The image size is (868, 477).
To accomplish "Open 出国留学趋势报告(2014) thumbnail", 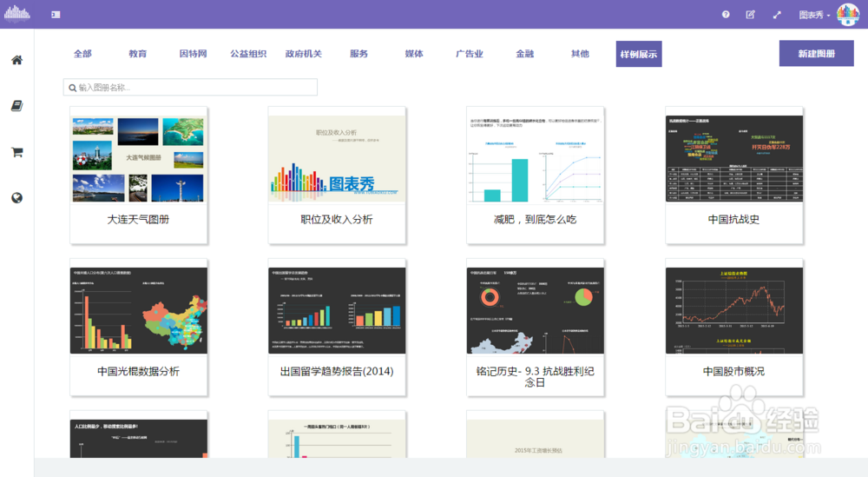I will (x=337, y=310).
